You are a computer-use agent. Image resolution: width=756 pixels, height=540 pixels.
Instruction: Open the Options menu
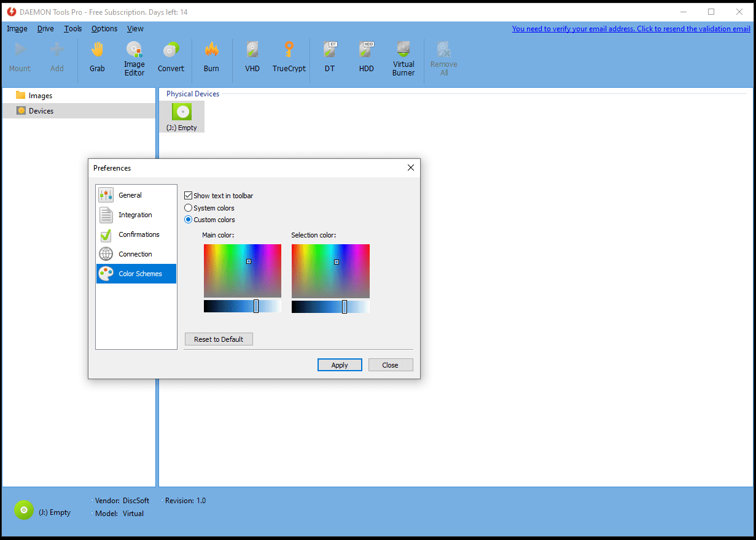[x=104, y=29]
